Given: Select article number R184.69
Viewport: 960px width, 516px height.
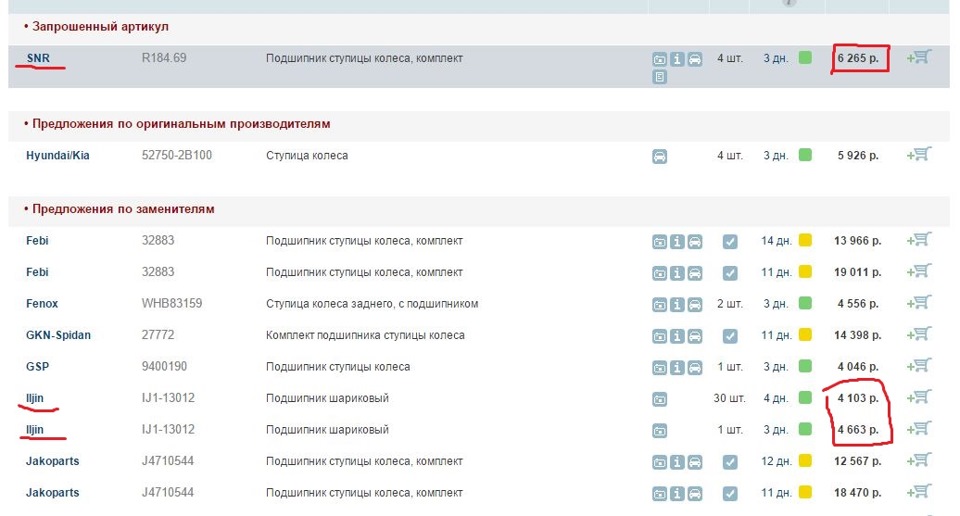Looking at the screenshot, I should click(x=164, y=58).
